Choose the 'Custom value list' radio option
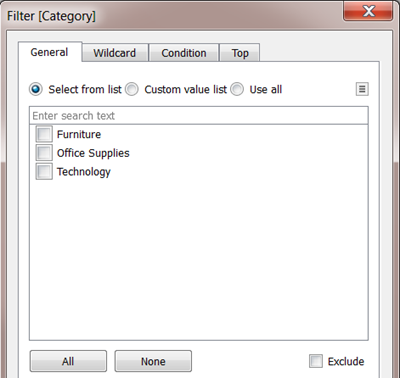400x378 pixels. [132, 89]
